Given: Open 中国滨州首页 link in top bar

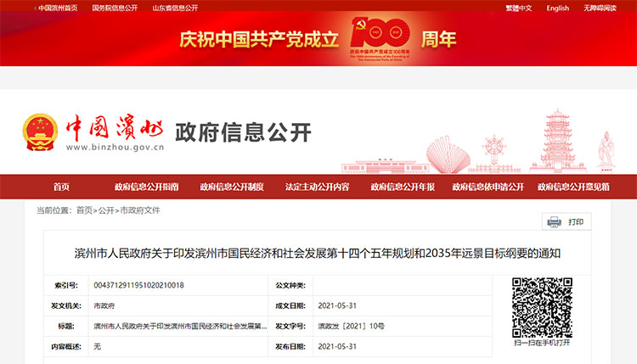Looking at the screenshot, I should coord(58,8).
